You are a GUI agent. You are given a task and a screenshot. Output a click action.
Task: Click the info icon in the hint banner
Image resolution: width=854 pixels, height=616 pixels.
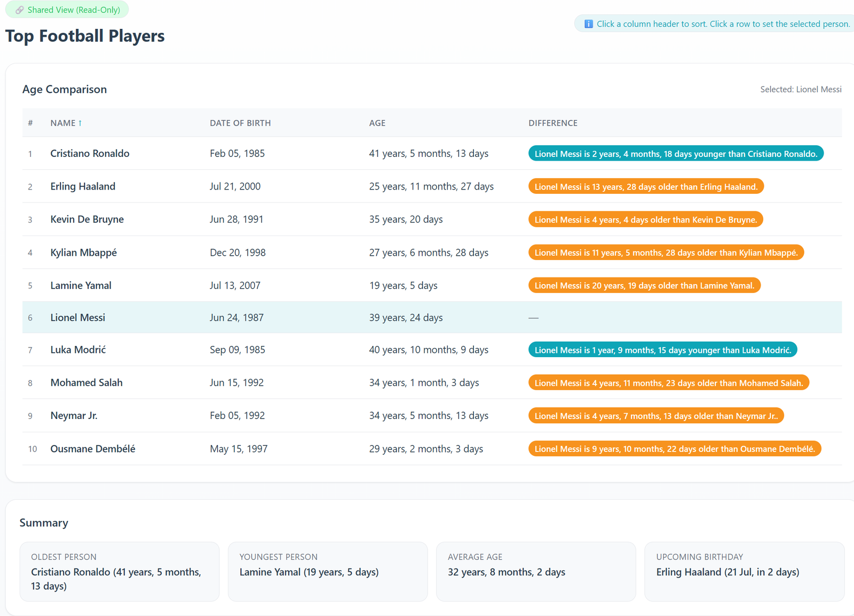coord(588,24)
